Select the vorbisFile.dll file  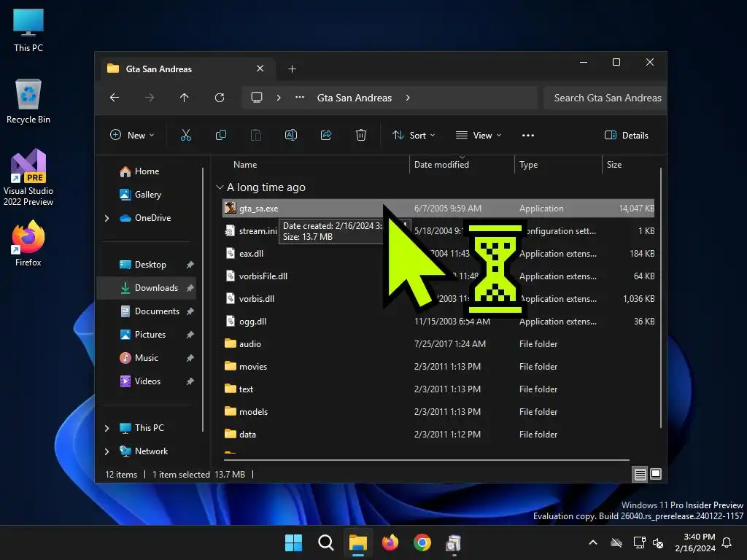pyautogui.click(x=438, y=276)
